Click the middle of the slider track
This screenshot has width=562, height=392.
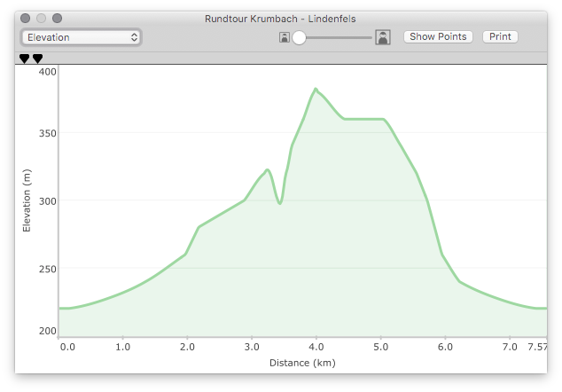(x=339, y=37)
